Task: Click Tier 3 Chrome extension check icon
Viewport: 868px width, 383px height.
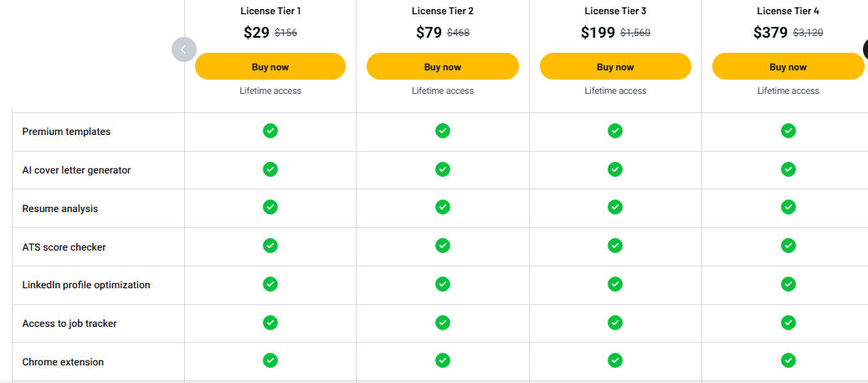Action: click(615, 360)
